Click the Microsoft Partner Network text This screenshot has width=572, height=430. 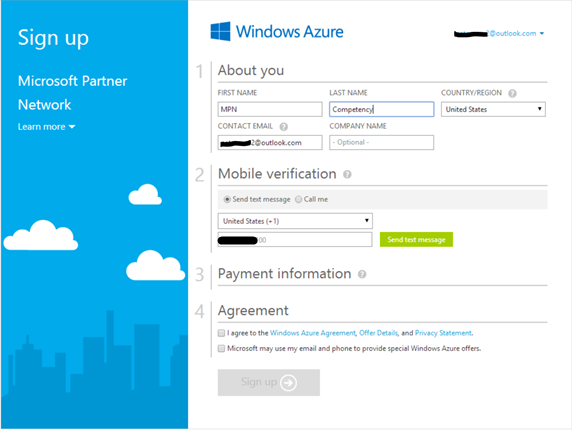tap(72, 93)
